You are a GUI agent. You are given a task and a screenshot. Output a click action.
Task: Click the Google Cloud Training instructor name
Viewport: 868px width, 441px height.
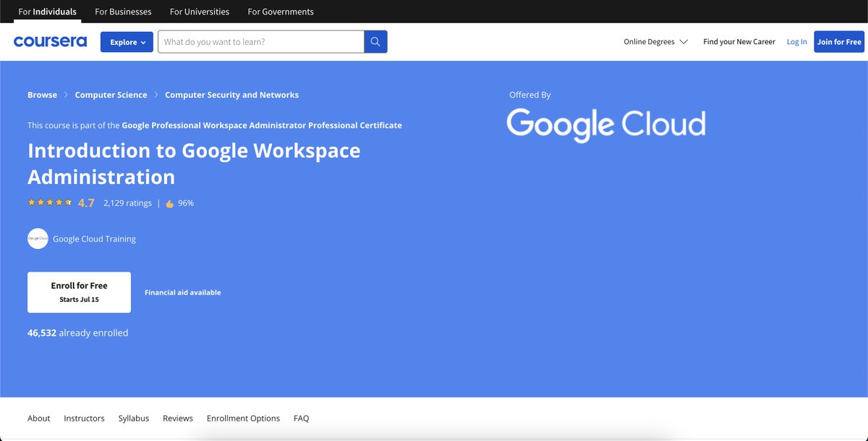[x=94, y=239]
